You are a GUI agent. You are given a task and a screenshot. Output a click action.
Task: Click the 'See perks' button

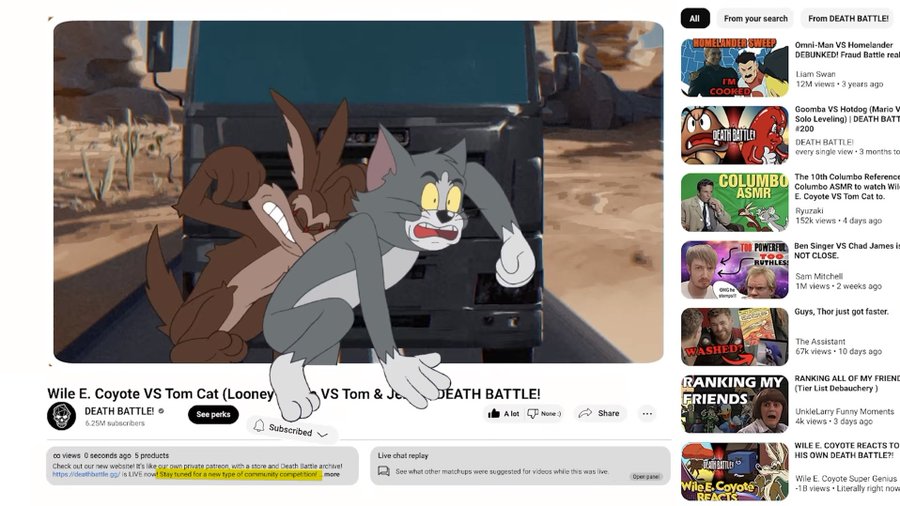[x=213, y=414]
